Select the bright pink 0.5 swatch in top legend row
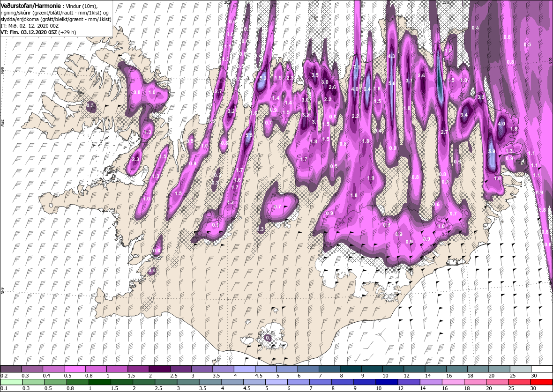553x392 pixels. pos(75,369)
